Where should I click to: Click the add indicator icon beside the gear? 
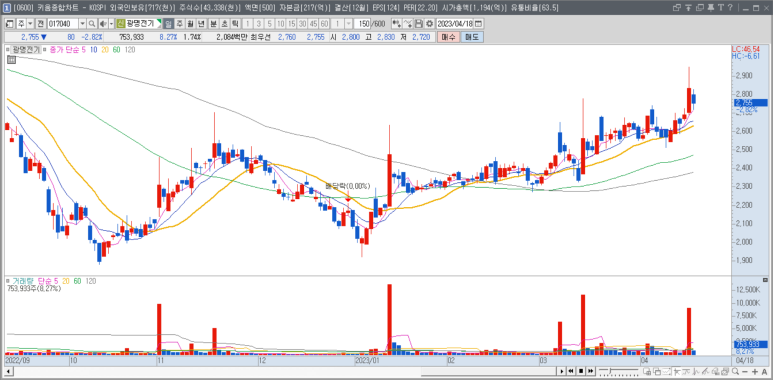click(396, 24)
